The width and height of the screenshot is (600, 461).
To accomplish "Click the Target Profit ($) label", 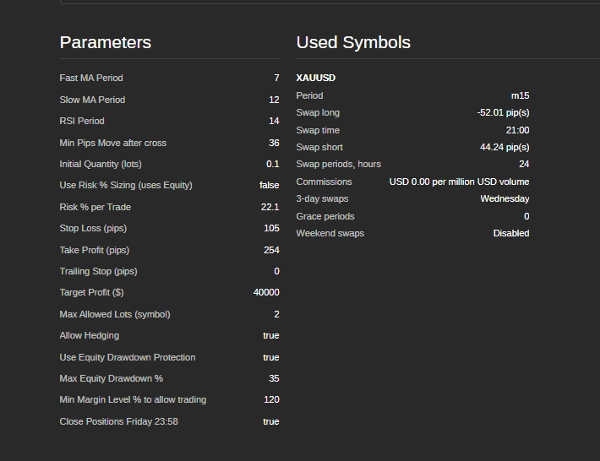I will (92, 292).
